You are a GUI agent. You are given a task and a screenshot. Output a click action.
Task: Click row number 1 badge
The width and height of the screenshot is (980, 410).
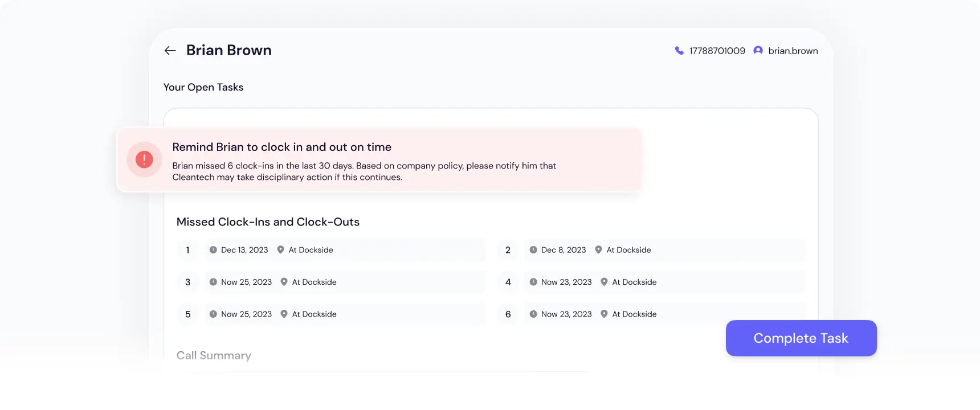pyautogui.click(x=187, y=250)
